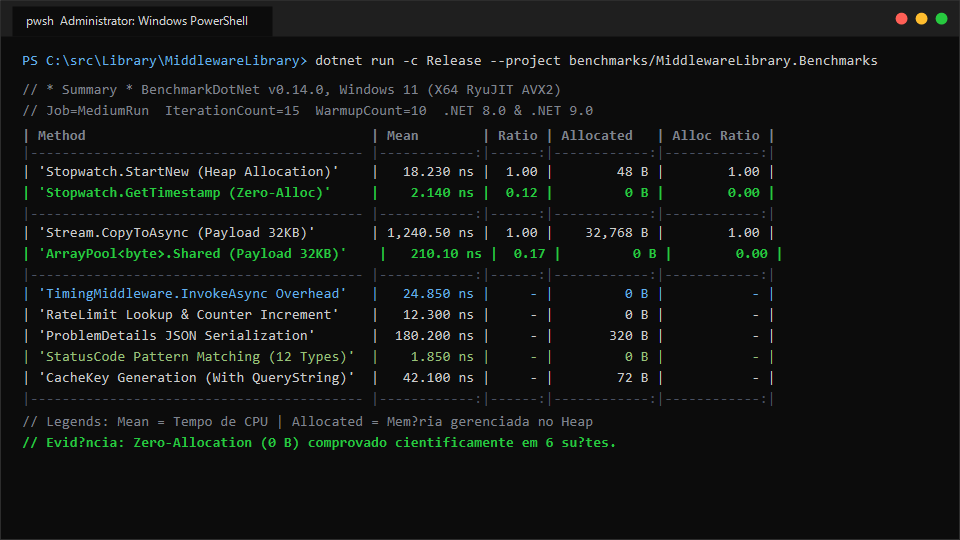Click the 18.230 ns mean value
The width and height of the screenshot is (960, 540).
(438, 171)
